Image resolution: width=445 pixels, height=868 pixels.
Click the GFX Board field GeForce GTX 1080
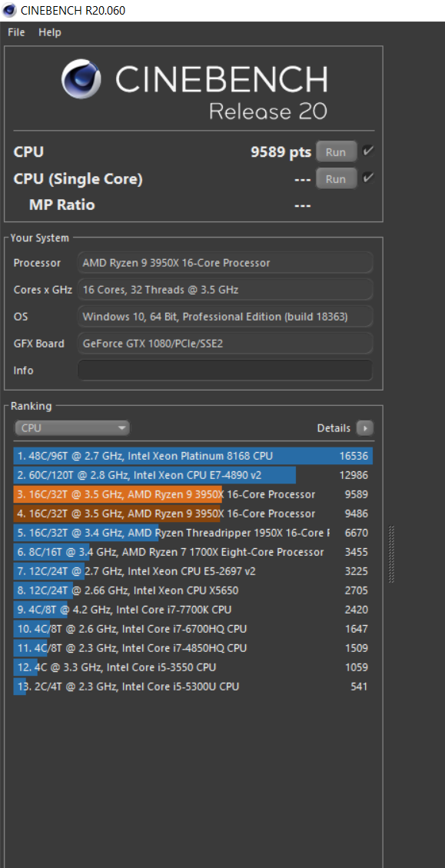[225, 343]
